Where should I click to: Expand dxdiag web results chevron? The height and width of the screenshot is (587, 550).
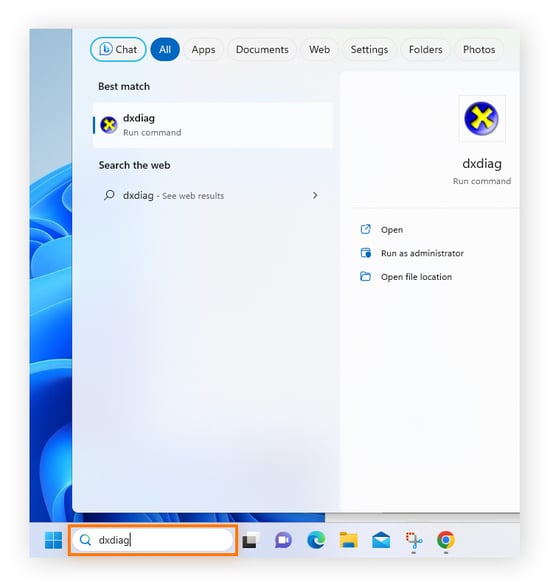tap(315, 195)
